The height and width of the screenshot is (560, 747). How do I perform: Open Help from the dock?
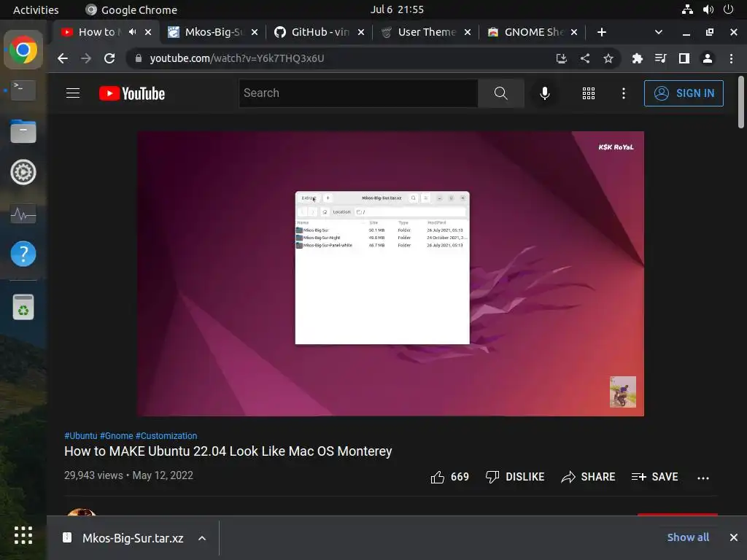[23, 254]
